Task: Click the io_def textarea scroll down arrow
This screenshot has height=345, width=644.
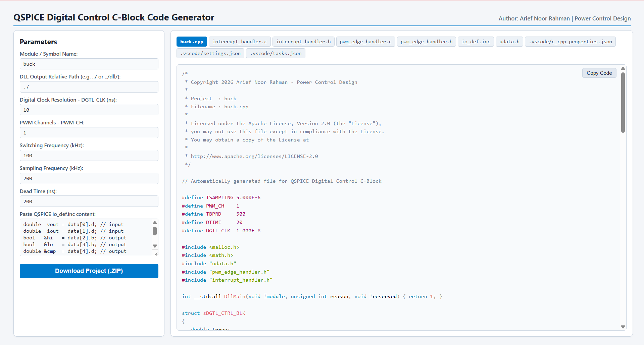Action: coord(155,246)
